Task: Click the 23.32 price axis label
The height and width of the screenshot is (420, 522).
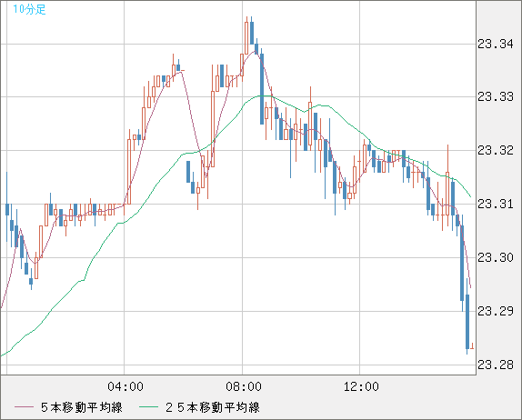Action: pos(496,150)
